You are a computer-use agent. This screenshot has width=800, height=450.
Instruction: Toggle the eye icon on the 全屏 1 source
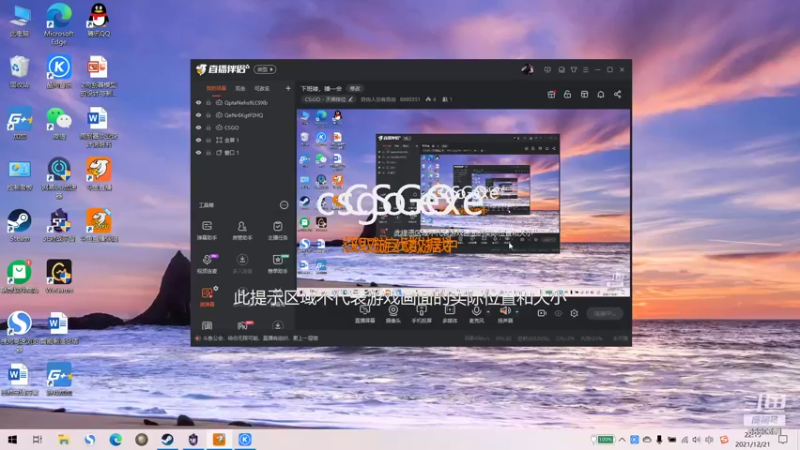(198, 140)
